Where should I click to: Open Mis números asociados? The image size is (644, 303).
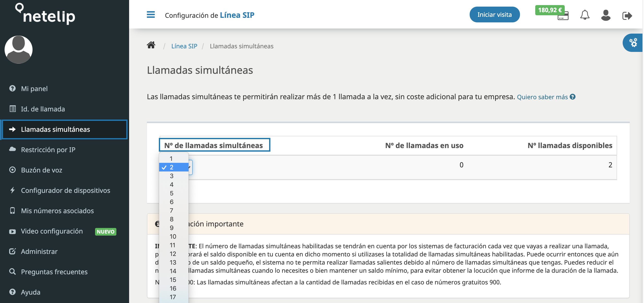65,211
